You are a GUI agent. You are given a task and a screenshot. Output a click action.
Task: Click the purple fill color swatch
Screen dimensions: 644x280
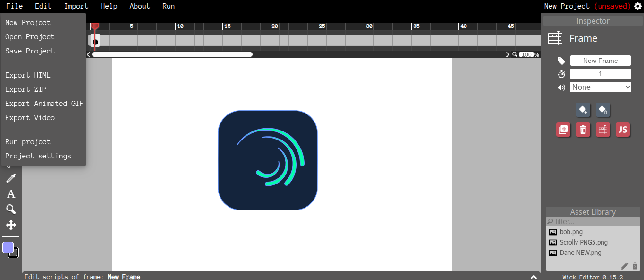click(x=8, y=247)
